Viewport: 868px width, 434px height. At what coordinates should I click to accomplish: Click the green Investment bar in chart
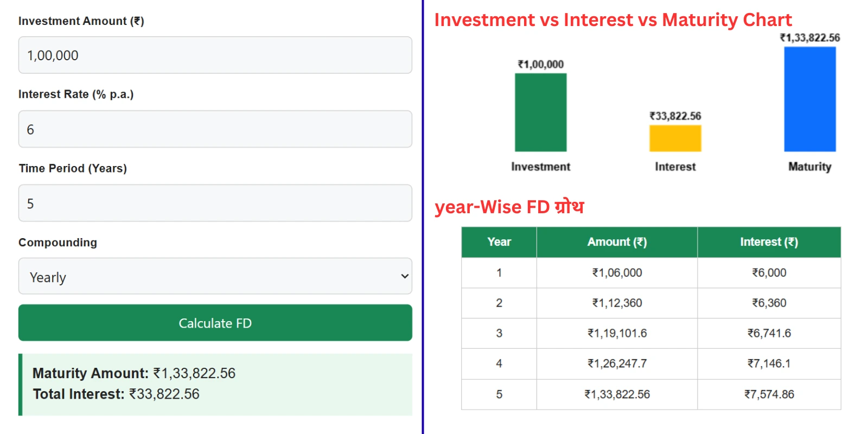coord(540,112)
